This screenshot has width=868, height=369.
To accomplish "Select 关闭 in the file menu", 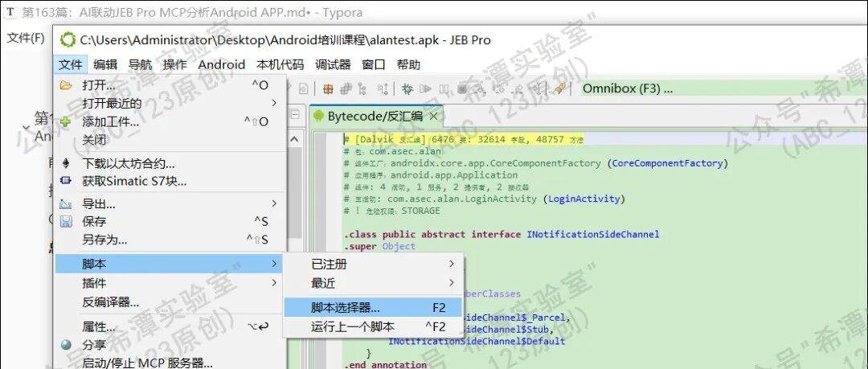I will point(170,140).
